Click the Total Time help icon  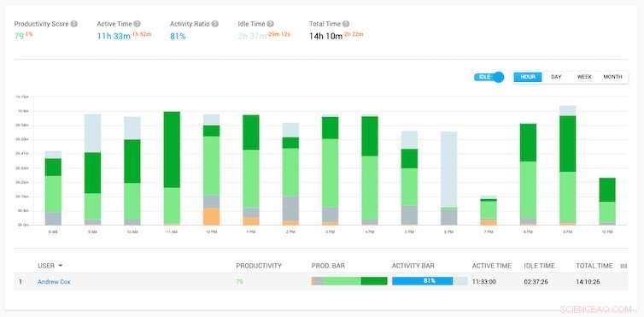346,24
